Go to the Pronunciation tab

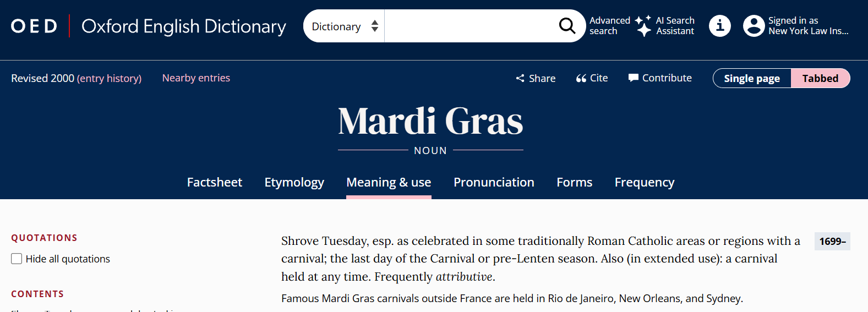(x=494, y=182)
